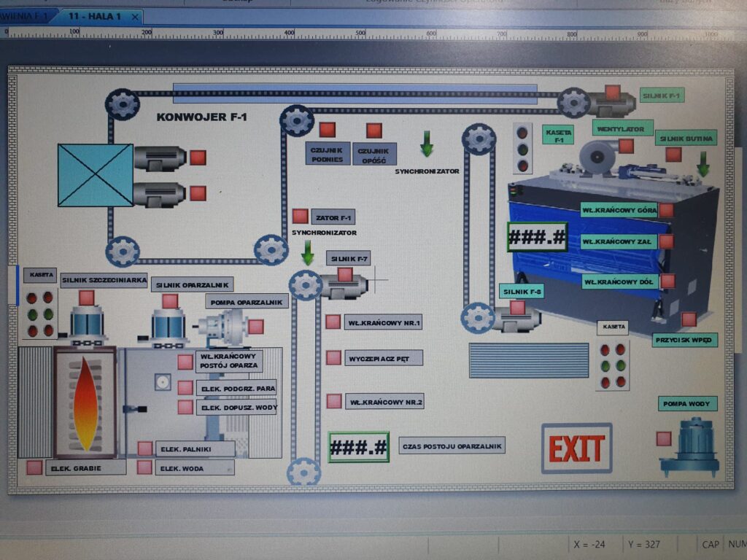
Task: Click the POMPA WODY water pump icon
Action: click(689, 448)
